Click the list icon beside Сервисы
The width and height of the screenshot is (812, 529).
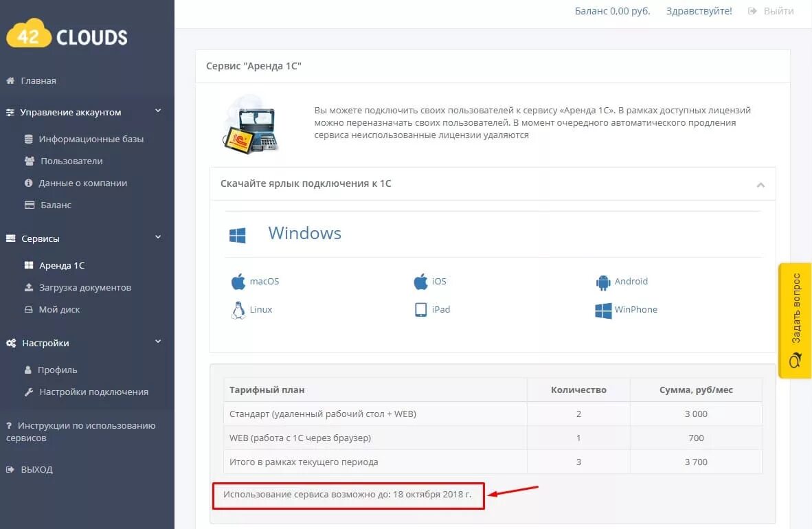(10, 238)
